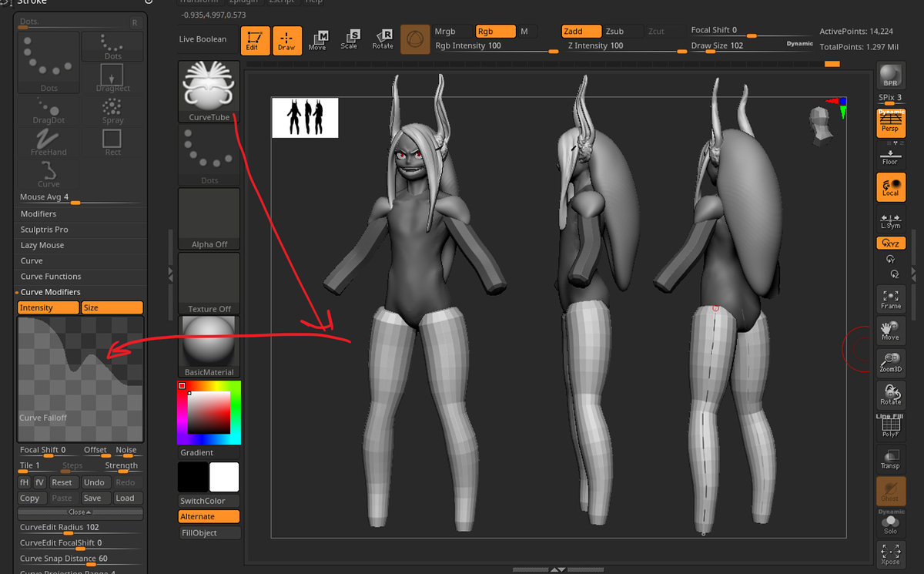Activate Edit mode button
The width and height of the screenshot is (924, 574).
[x=255, y=41]
